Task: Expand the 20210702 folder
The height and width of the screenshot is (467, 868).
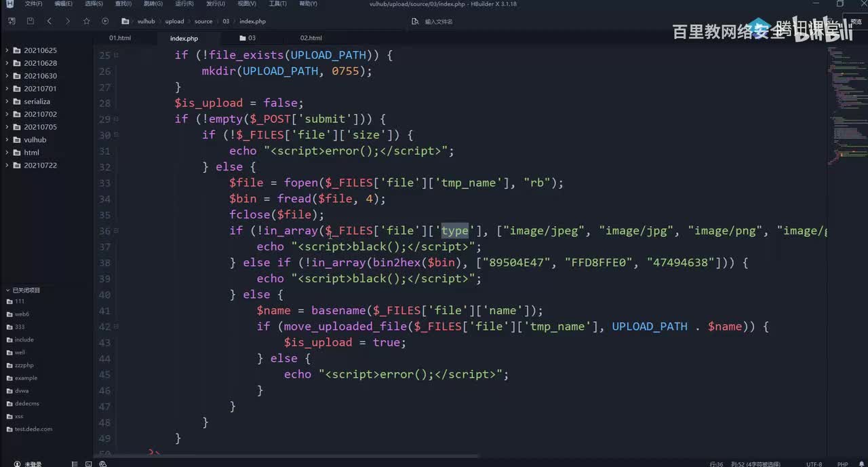Action: 7,114
